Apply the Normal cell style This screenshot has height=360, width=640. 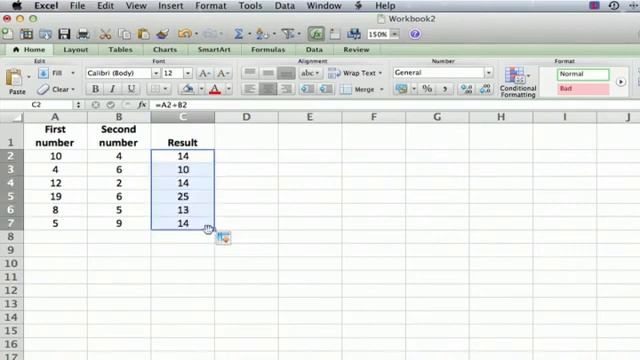coord(583,74)
